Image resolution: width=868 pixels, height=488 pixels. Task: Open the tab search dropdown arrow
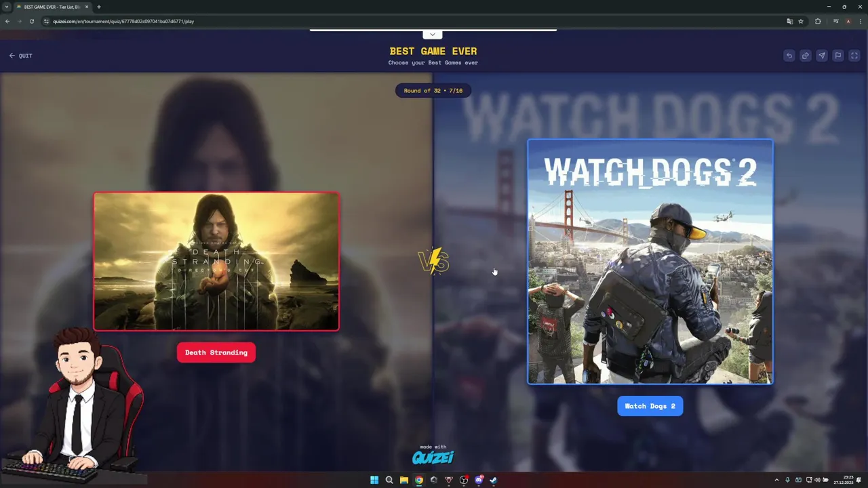(7, 7)
